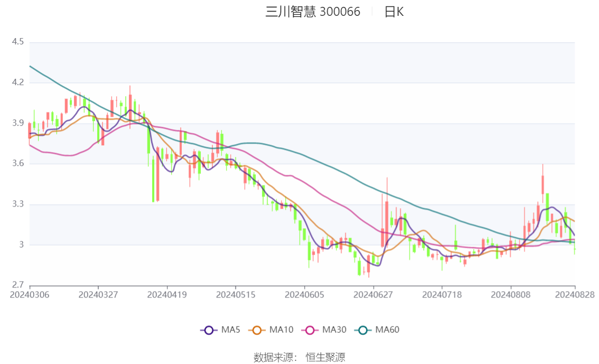Click the 3.9 y-axis value
The height and width of the screenshot is (364, 599).
[x=18, y=123]
